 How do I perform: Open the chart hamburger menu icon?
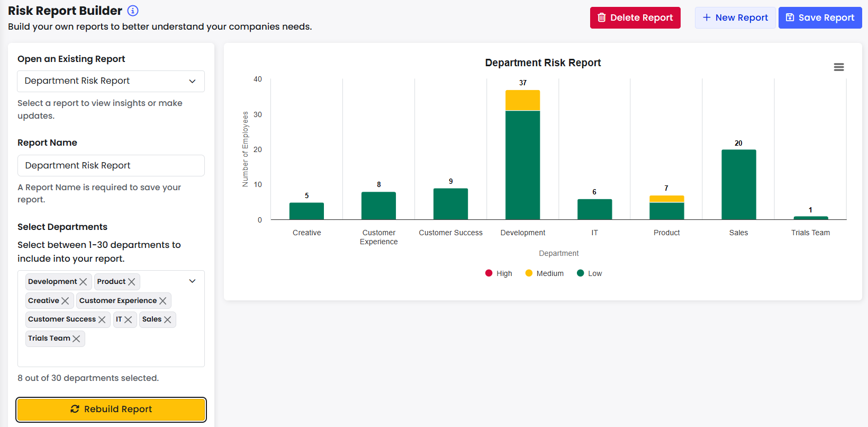click(x=839, y=67)
